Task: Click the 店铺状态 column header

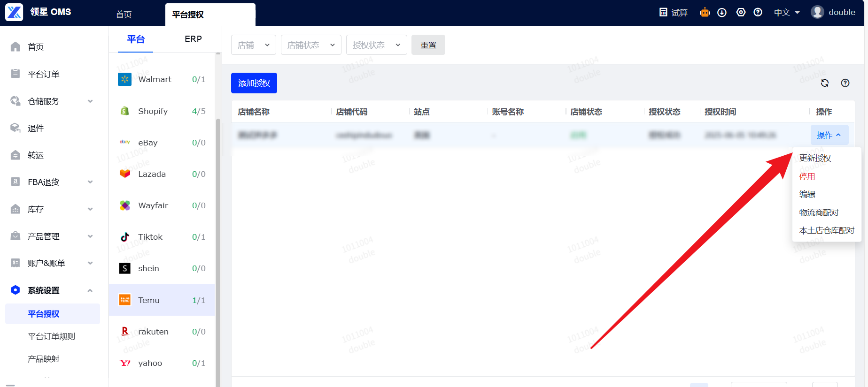Action: (x=586, y=112)
